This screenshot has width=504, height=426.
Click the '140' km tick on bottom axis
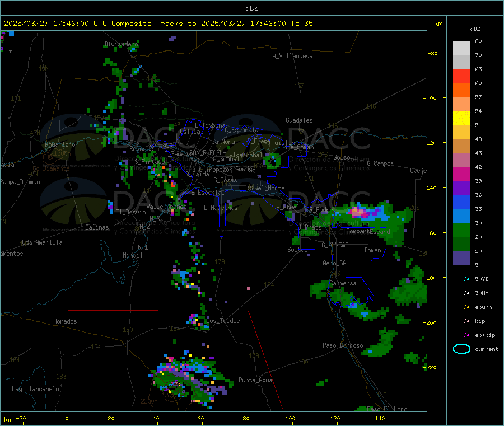[380, 418]
